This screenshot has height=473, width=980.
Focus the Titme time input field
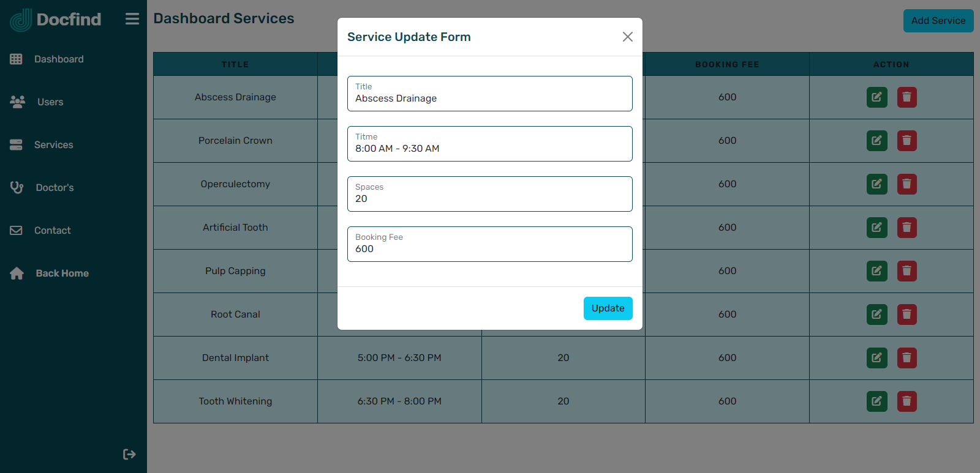coord(490,144)
